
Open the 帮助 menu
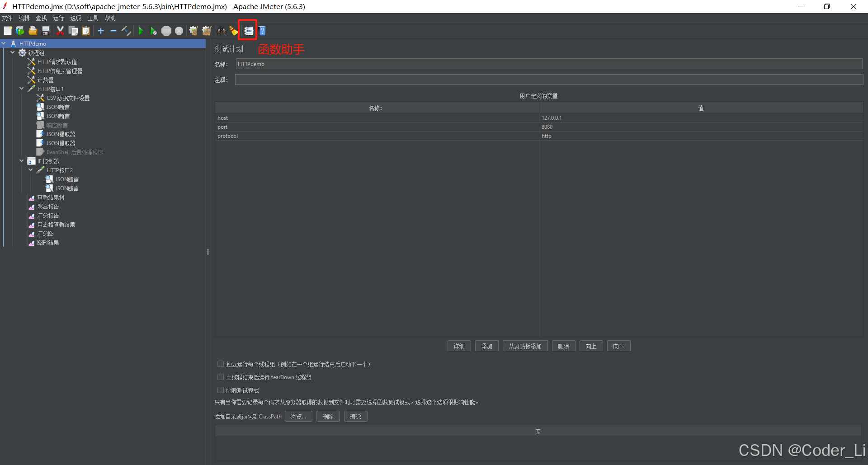coord(110,18)
